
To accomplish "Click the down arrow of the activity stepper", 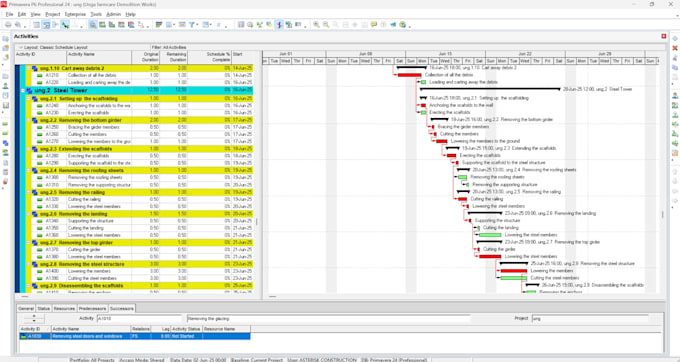I will click(33, 321).
